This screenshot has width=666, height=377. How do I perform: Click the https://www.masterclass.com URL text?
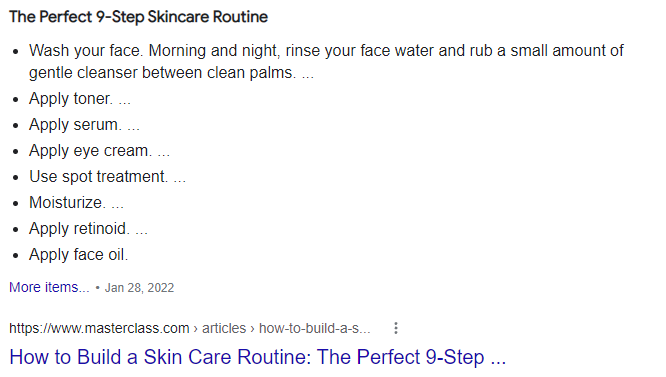click(99, 328)
